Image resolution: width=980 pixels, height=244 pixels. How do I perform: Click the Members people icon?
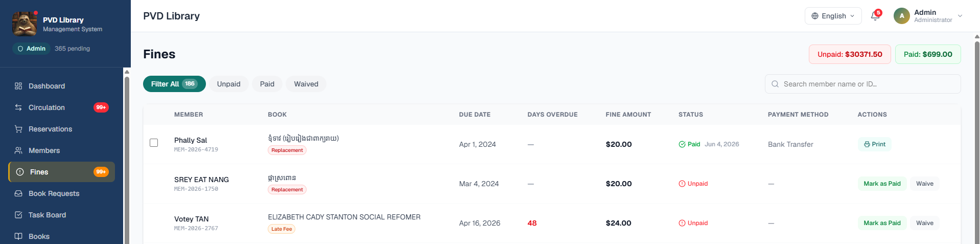point(18,150)
